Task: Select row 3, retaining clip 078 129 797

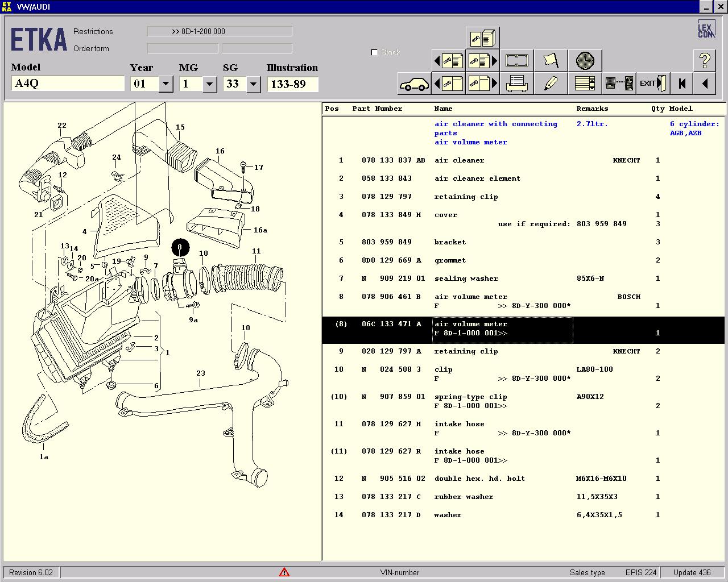Action: (523, 197)
